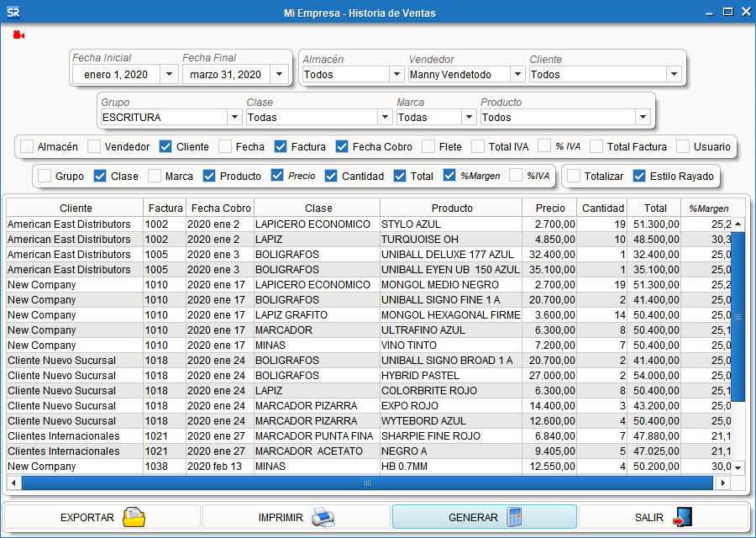Generate the report with GENERAR
This screenshot has width=756, height=538.
coord(484,517)
